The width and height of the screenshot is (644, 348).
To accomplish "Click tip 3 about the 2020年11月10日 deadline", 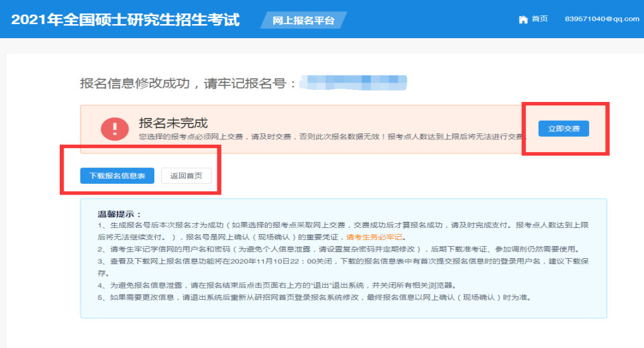I will pyautogui.click(x=335, y=261).
